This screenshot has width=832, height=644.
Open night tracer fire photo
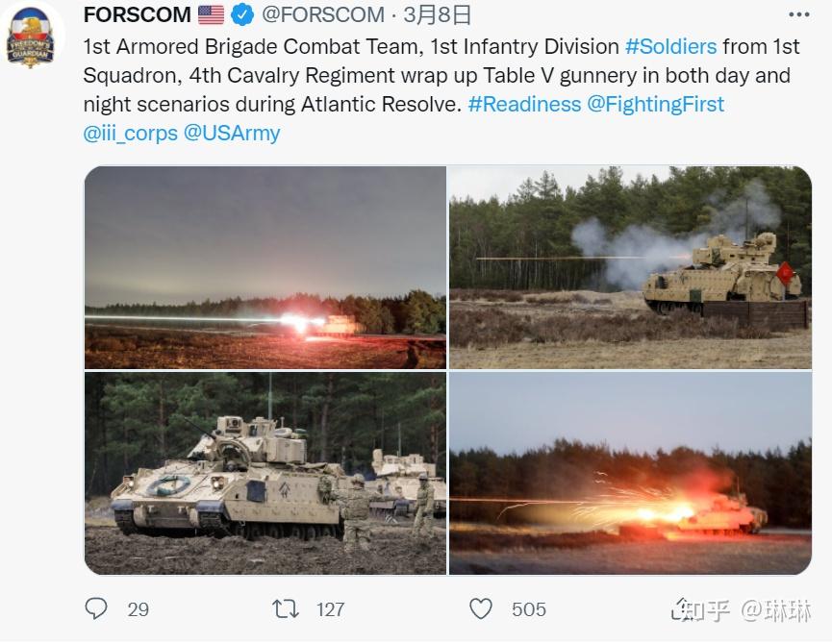click(265, 267)
